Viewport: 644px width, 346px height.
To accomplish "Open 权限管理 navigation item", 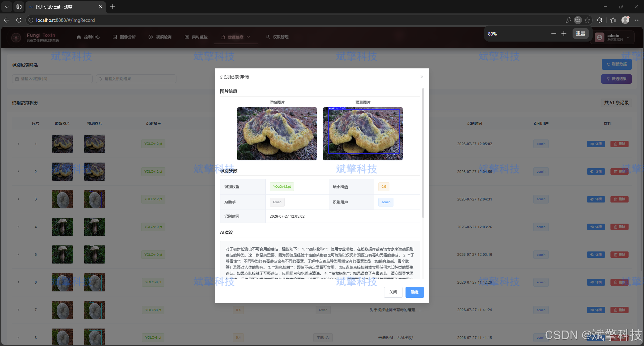I will [x=277, y=37].
